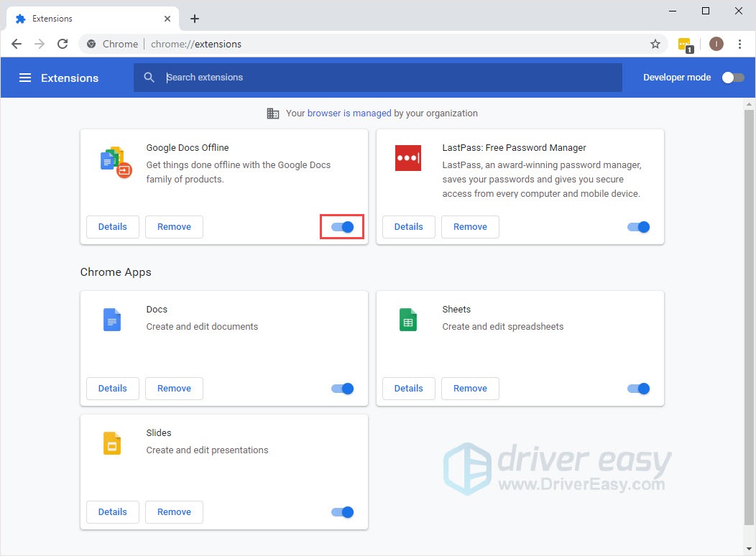Select the Extensions browser tab

point(86,18)
